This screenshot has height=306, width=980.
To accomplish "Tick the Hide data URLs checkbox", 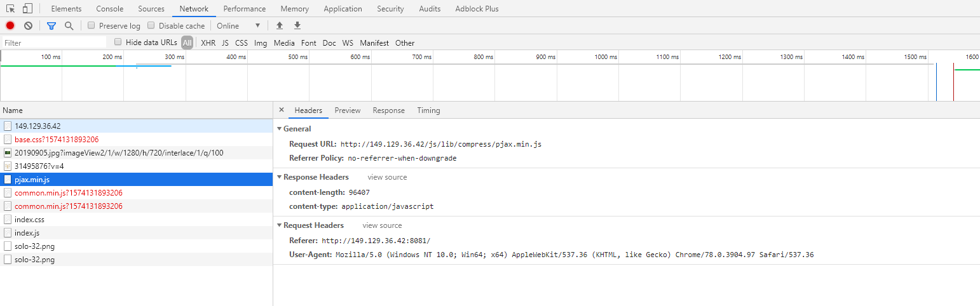I will click(118, 43).
